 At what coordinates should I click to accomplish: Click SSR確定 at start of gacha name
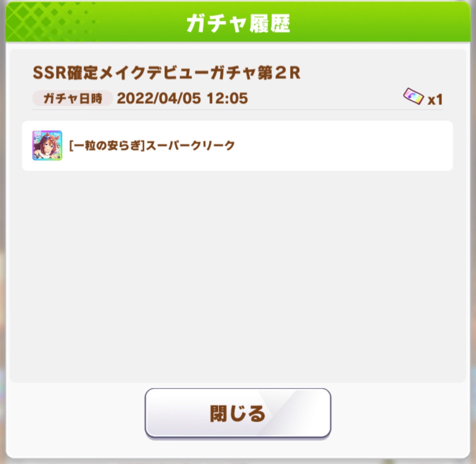click(65, 73)
